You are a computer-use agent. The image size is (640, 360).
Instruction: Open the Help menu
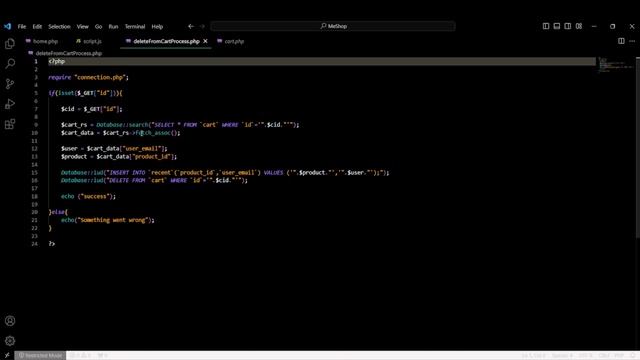pyautogui.click(x=157, y=27)
